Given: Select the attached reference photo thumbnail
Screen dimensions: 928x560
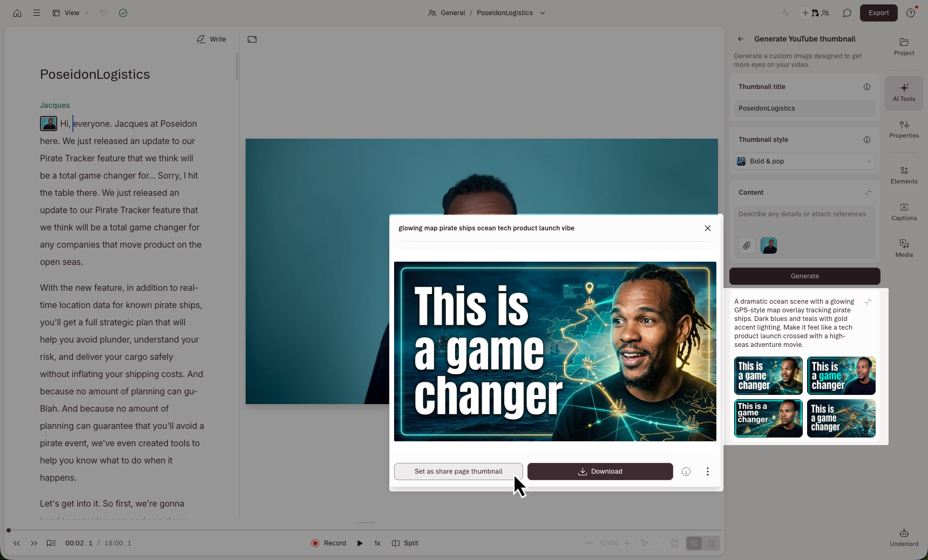Looking at the screenshot, I should (769, 245).
